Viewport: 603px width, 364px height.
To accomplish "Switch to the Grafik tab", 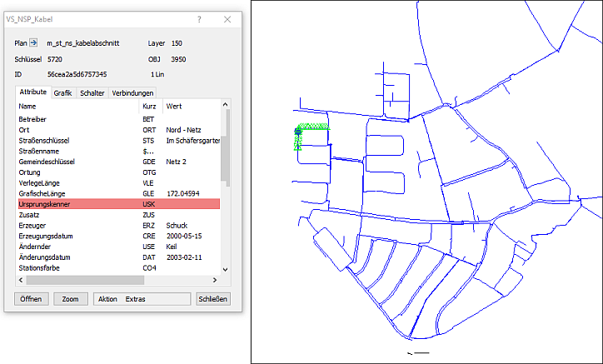I will pyautogui.click(x=63, y=93).
